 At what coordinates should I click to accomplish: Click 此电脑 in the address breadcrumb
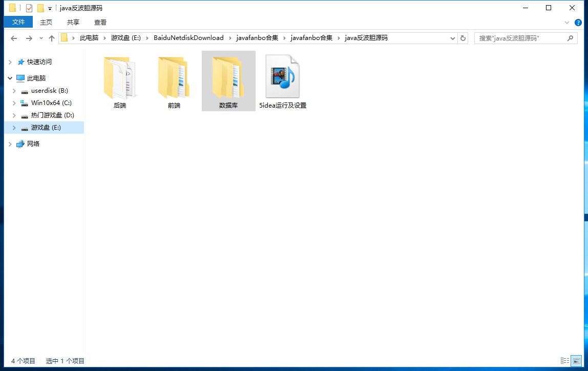(89, 38)
